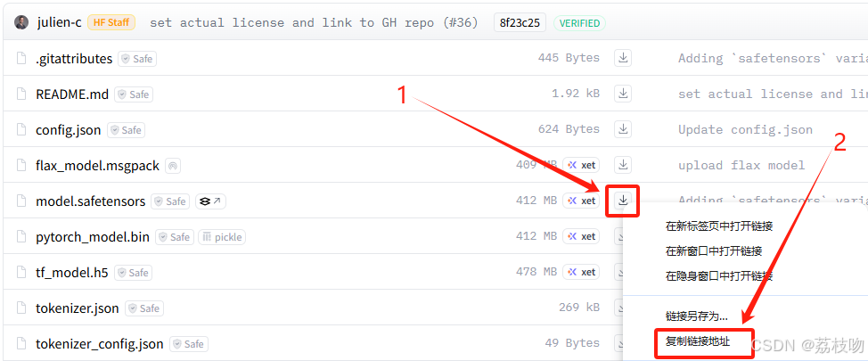Open 'upload flax model' commit message
This screenshot has width=868, height=361.
tap(741, 165)
